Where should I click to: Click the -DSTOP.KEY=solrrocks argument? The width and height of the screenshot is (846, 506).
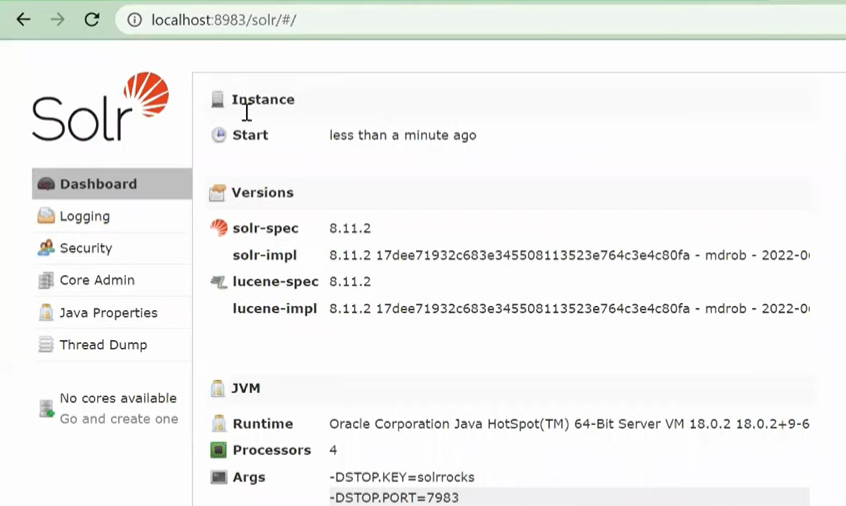point(402,477)
